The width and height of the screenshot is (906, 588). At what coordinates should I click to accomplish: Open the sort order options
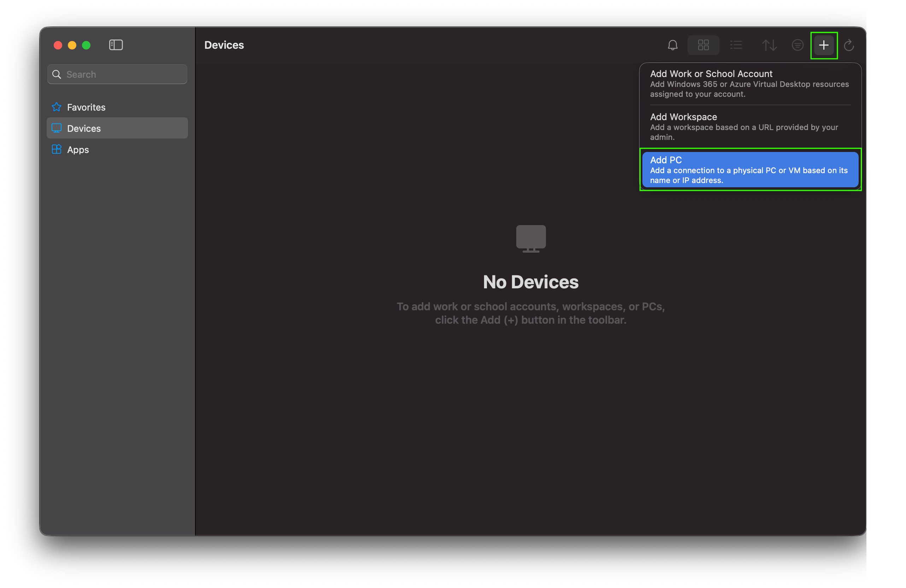(x=769, y=45)
